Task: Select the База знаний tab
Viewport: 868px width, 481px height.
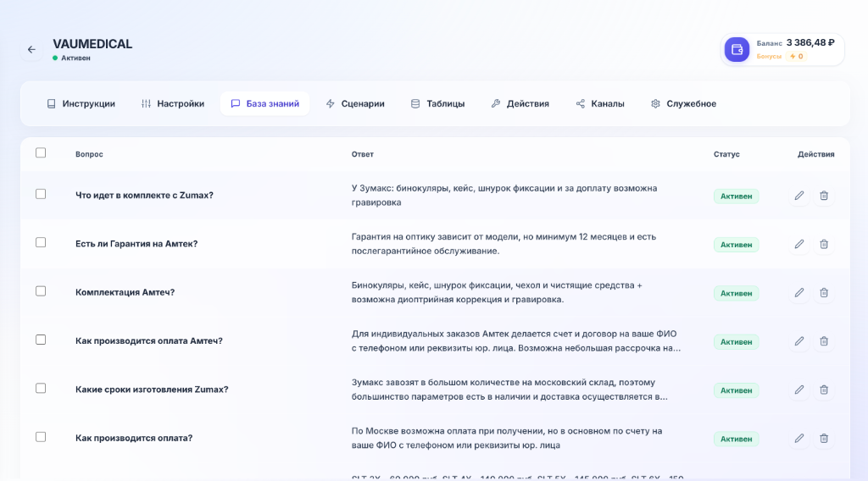Action: click(265, 104)
